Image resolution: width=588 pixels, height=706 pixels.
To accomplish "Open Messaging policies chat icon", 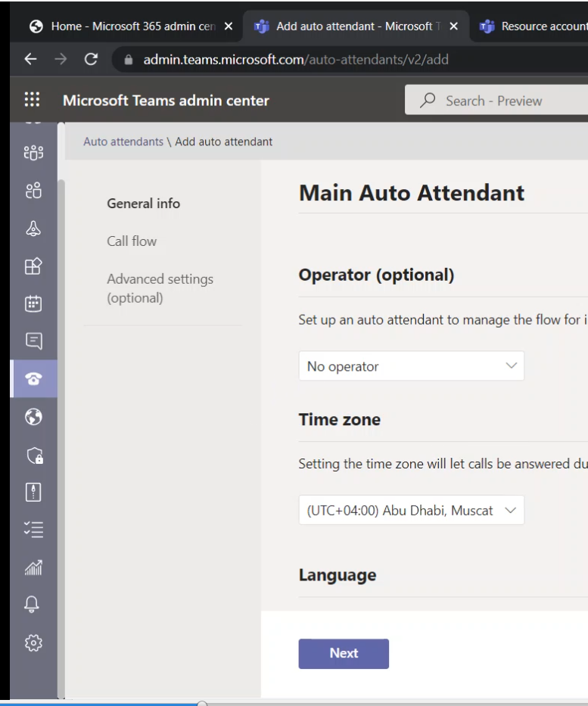I will [33, 341].
